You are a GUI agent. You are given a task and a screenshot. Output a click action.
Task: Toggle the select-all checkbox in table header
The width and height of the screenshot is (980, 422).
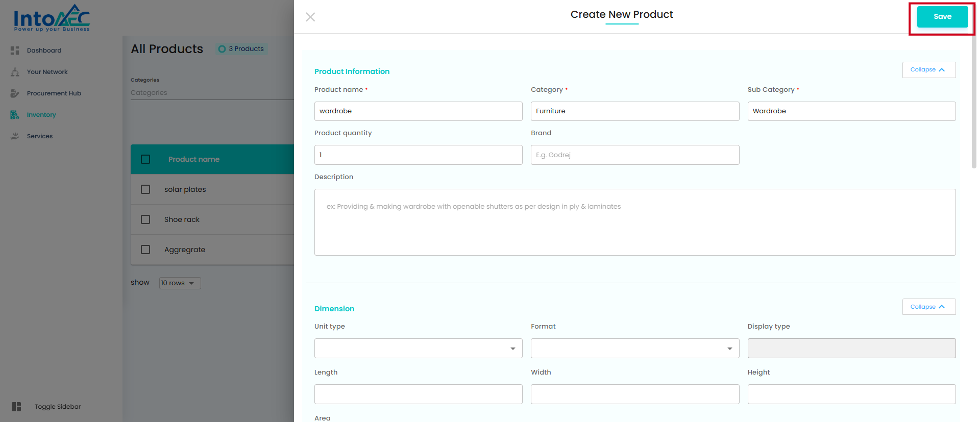(145, 159)
